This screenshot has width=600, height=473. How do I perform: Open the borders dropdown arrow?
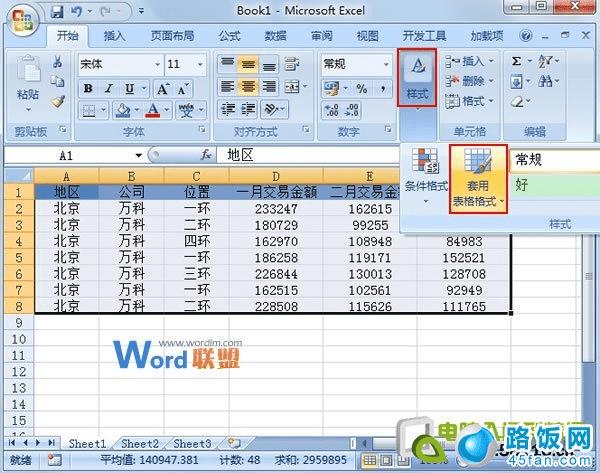click(103, 110)
